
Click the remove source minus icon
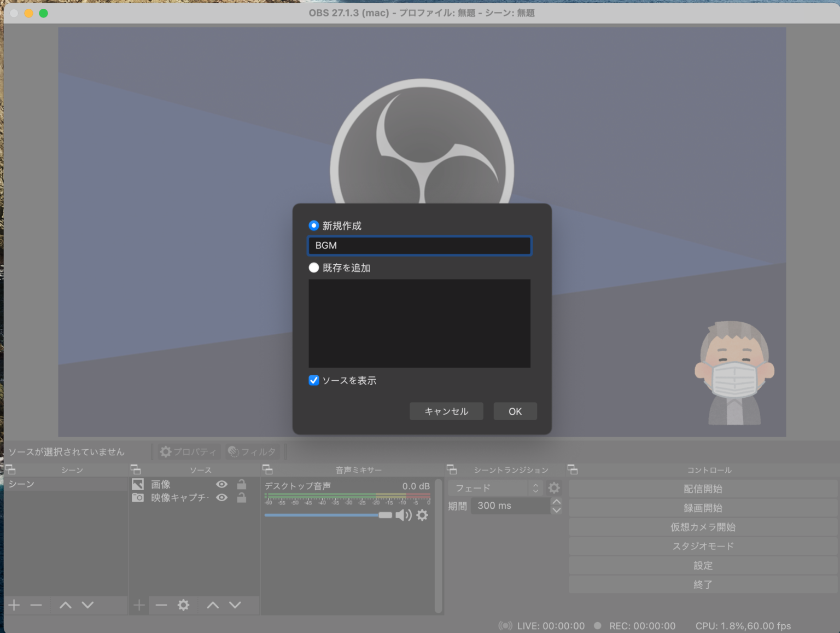click(161, 605)
